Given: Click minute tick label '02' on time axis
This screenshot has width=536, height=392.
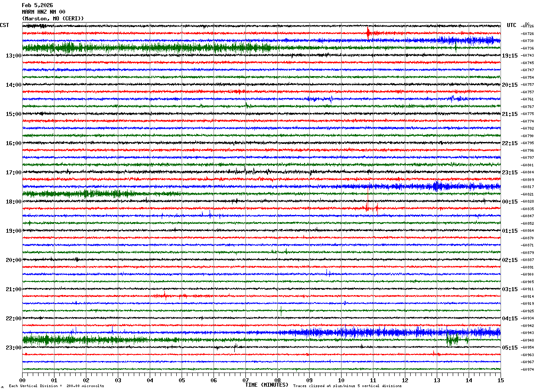Looking at the screenshot, I should 86,380.
